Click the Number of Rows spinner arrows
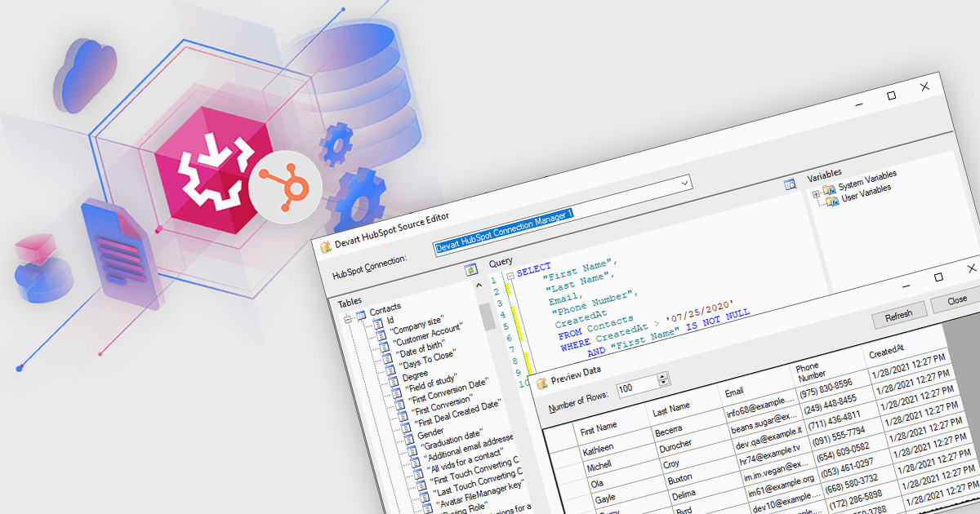The image size is (980, 514). [x=663, y=378]
